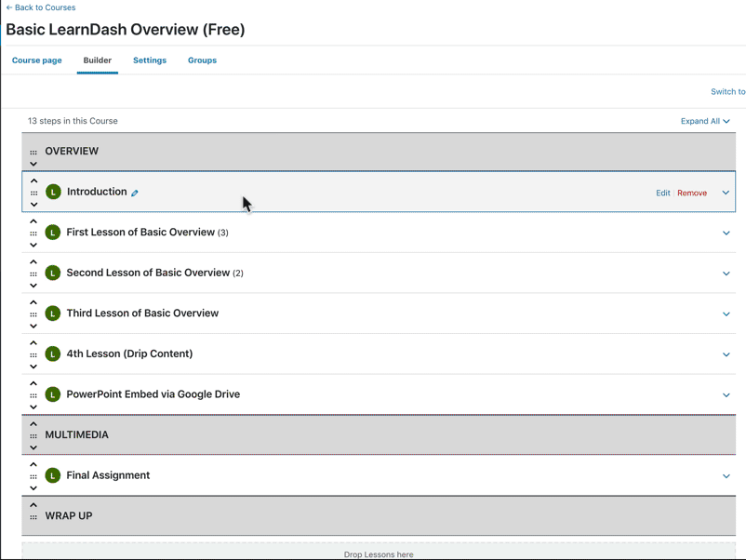Viewport: 746px width, 560px height.
Task: Click the green L icon on Introduction lesson
Action: point(53,192)
